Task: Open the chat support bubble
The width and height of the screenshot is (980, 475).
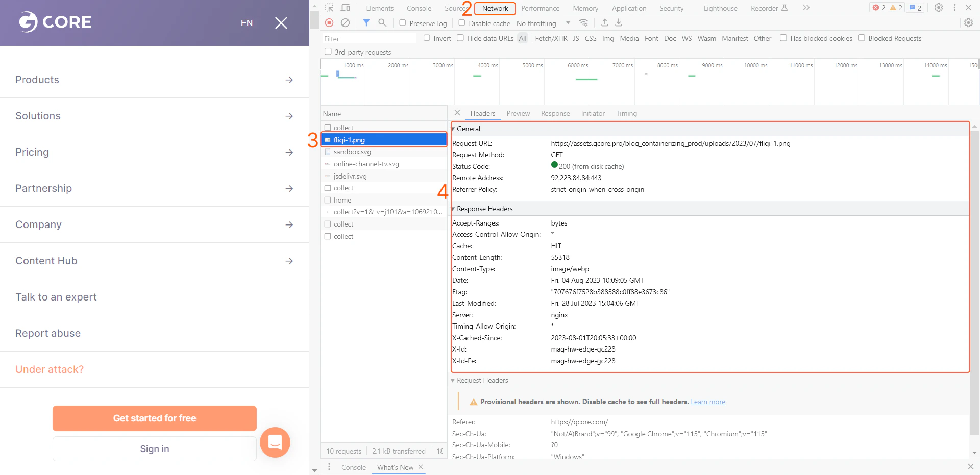Action: (x=275, y=442)
